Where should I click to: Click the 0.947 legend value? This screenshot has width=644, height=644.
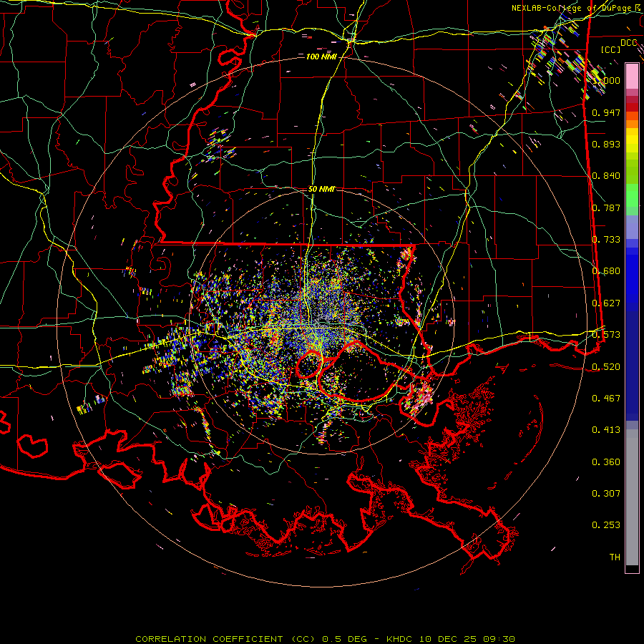coord(606,112)
